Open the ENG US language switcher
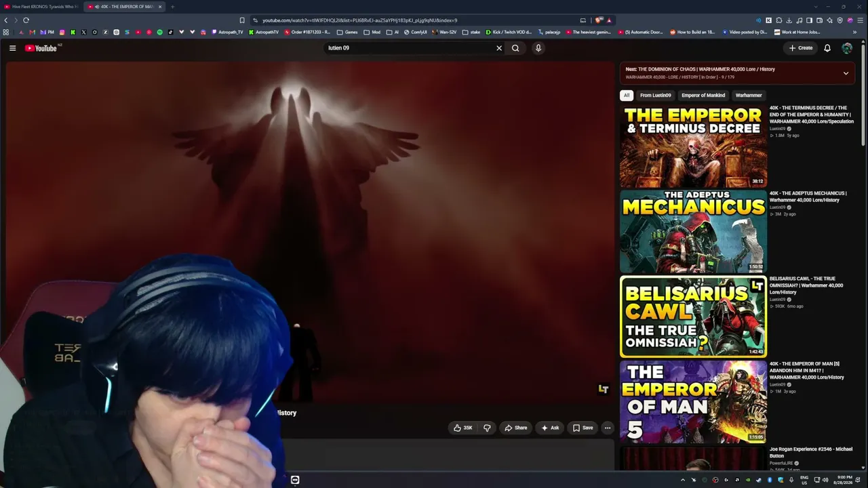Image resolution: width=868 pixels, height=488 pixels. (x=805, y=480)
